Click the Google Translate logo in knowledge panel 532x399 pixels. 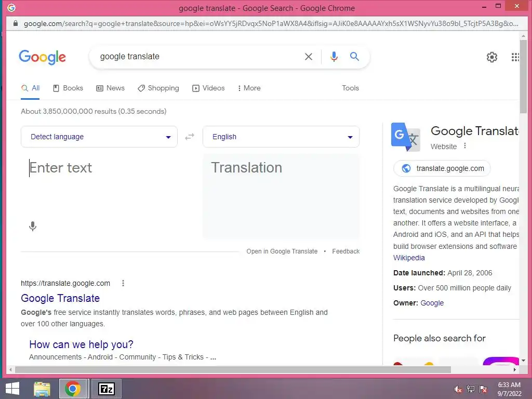406,137
